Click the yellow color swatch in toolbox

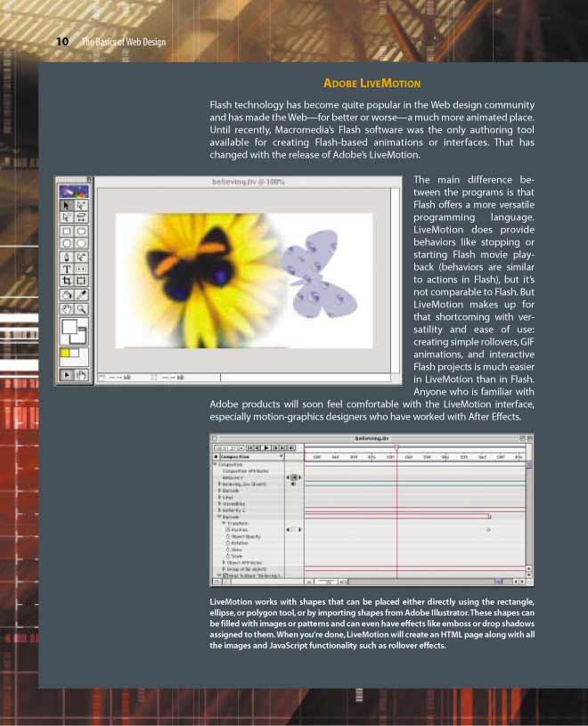[x=64, y=355]
